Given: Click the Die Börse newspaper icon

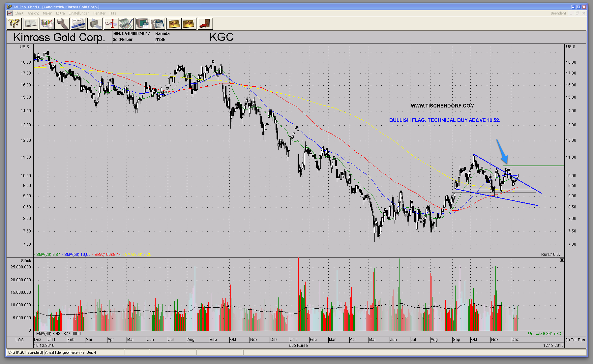Looking at the screenshot, I should tap(78, 24).
